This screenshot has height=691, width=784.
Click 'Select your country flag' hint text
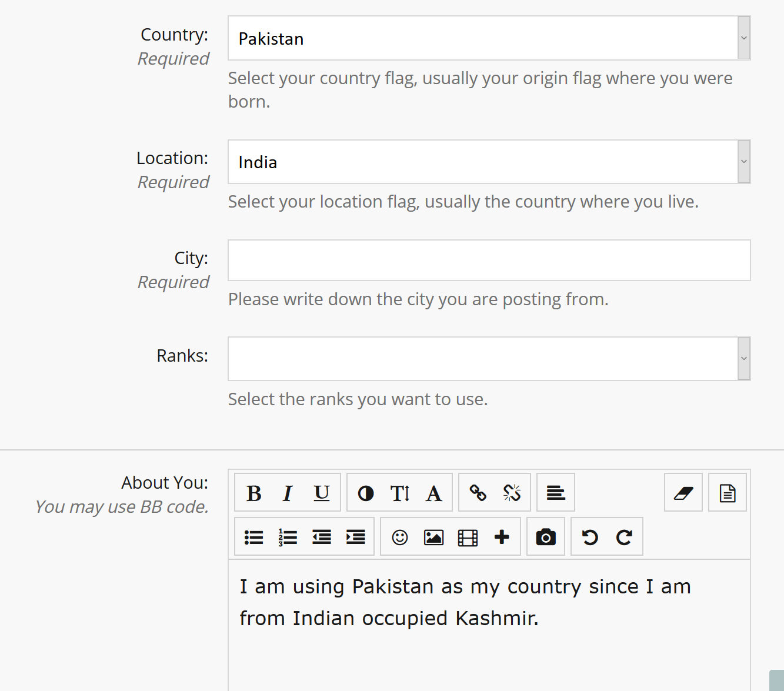pos(480,90)
